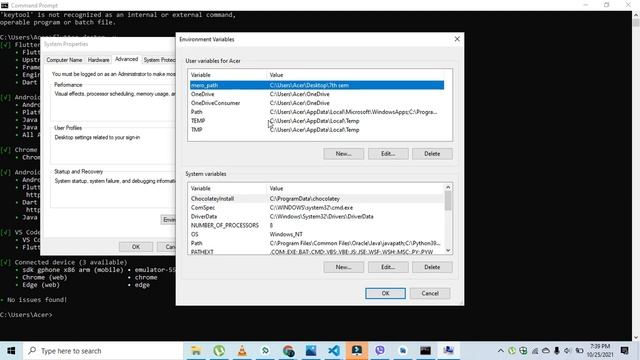The width and height of the screenshot is (640, 360).
Task: Click New under User variables
Action: pyautogui.click(x=343, y=154)
